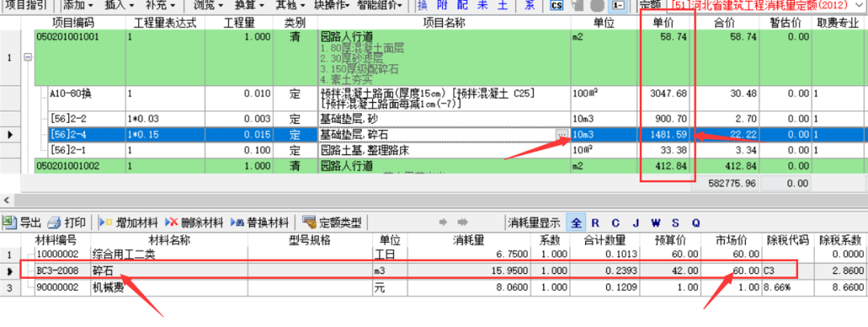The width and height of the screenshot is (868, 327).
Task: Click the 换 toolbar button
Action: pos(422,5)
